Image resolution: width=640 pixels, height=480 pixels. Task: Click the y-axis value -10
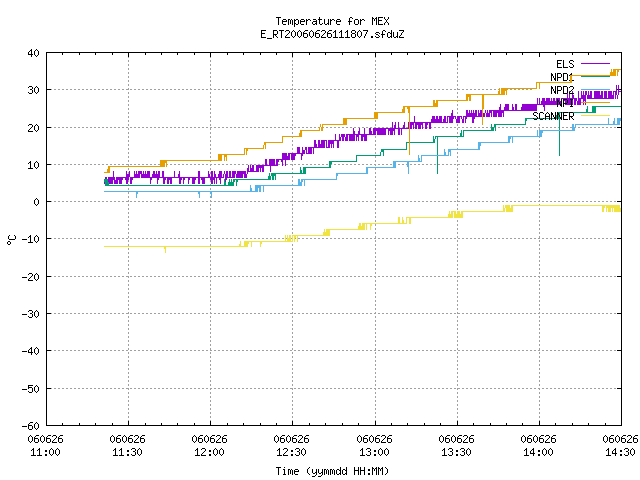point(31,239)
